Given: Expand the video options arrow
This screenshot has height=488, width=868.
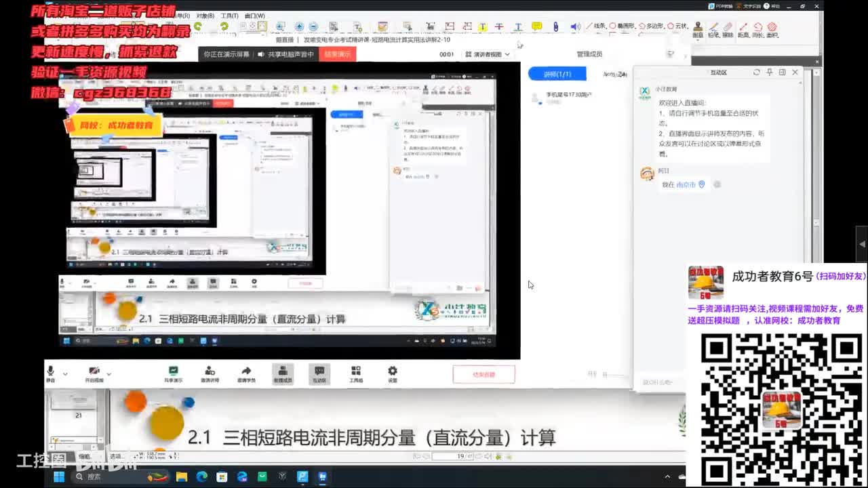Looking at the screenshot, I should pyautogui.click(x=108, y=374).
